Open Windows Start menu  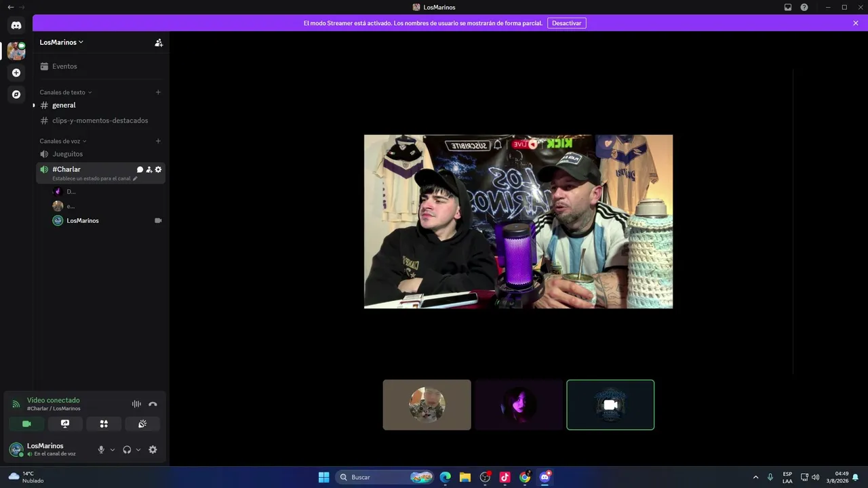point(323,477)
